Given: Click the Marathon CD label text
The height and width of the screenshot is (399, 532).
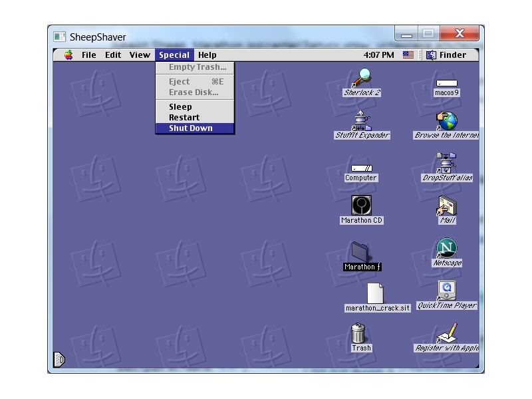Looking at the screenshot, I should coord(362,221).
